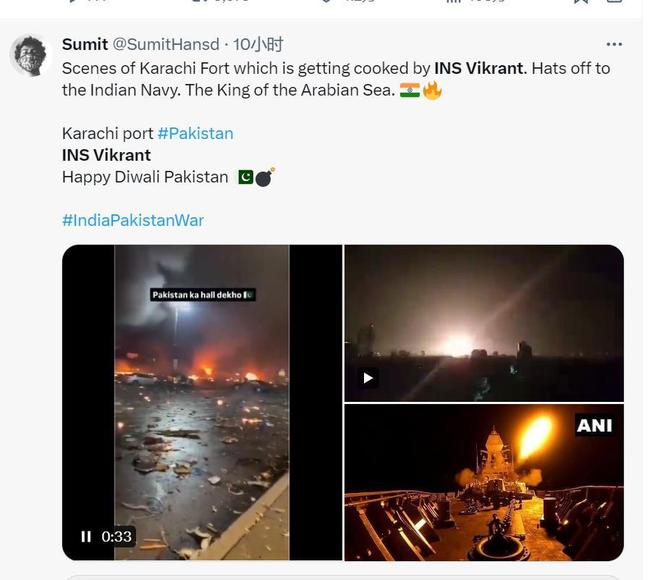Viewport: 660px width, 580px height.
Task: Click the bomb emoji after Happy Diwali Pakistan
Action: tap(264, 177)
